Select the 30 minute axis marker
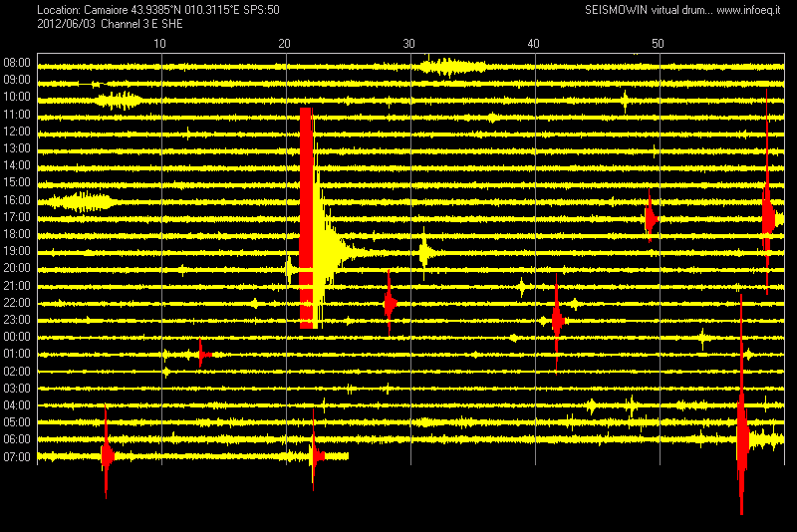 tap(408, 44)
